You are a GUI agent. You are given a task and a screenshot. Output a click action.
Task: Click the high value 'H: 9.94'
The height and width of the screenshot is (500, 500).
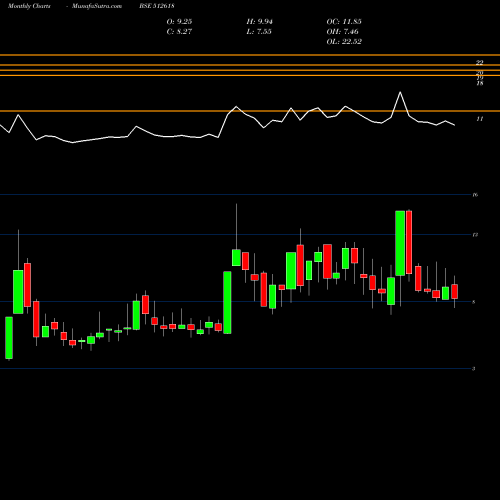click(259, 22)
